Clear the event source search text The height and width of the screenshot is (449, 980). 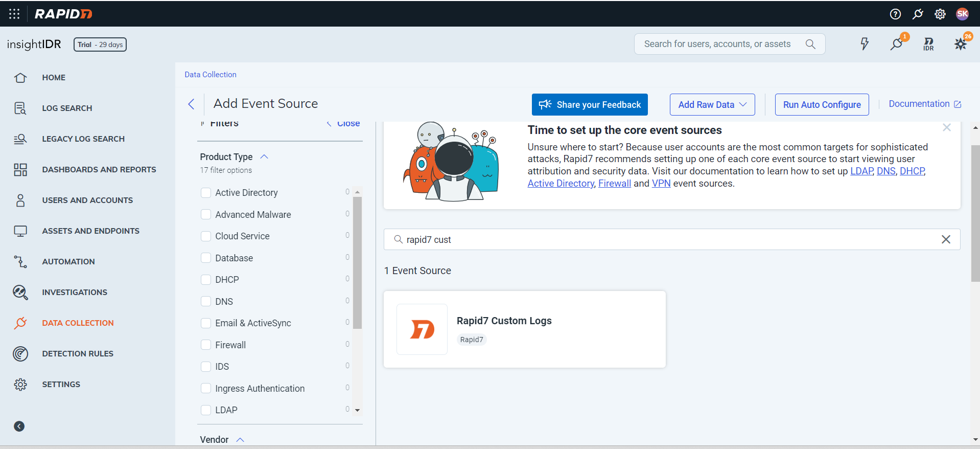946,239
